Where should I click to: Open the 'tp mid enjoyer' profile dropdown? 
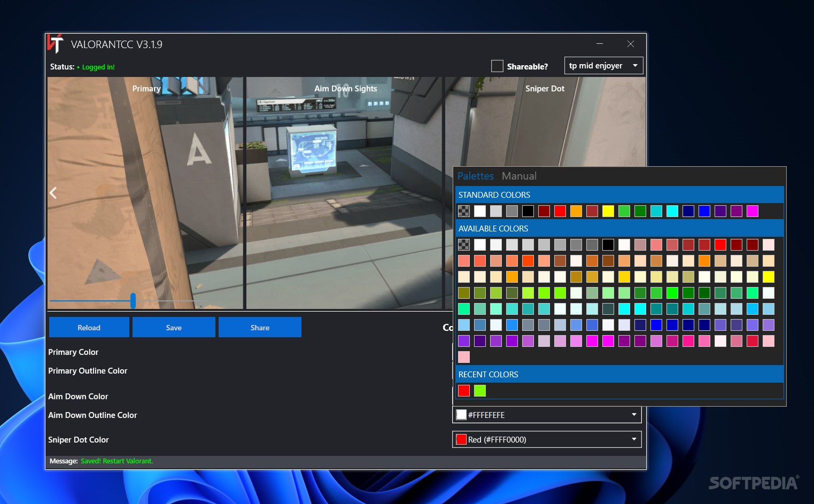click(x=603, y=66)
